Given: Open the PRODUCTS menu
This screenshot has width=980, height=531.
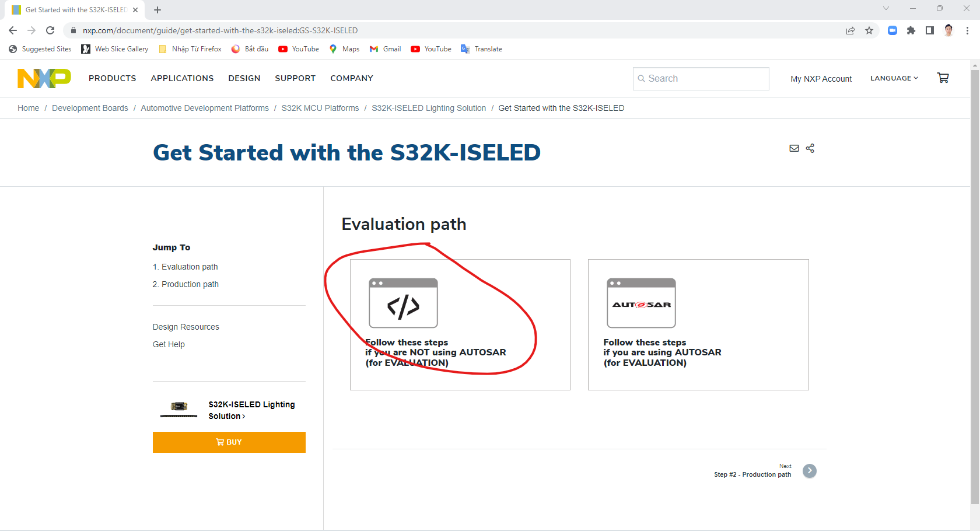Looking at the screenshot, I should coord(112,78).
